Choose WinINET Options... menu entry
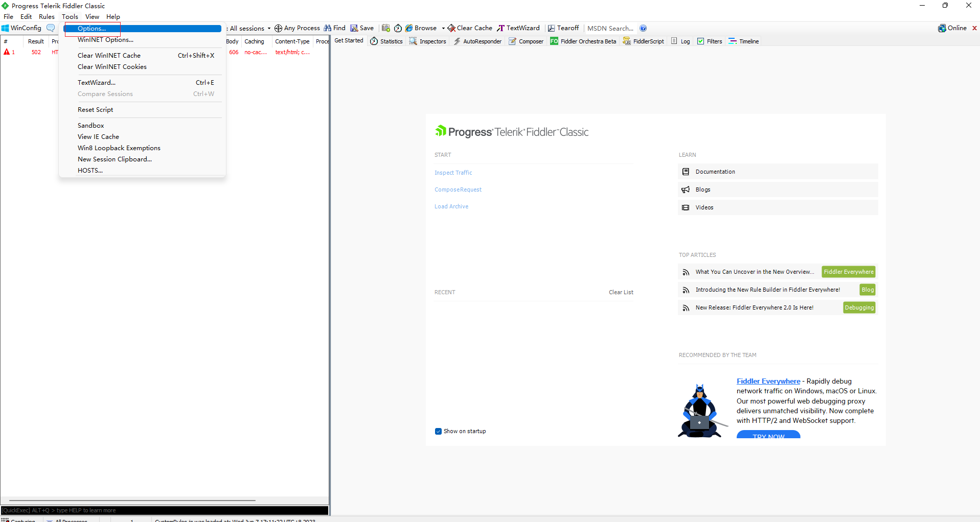 click(x=142, y=40)
